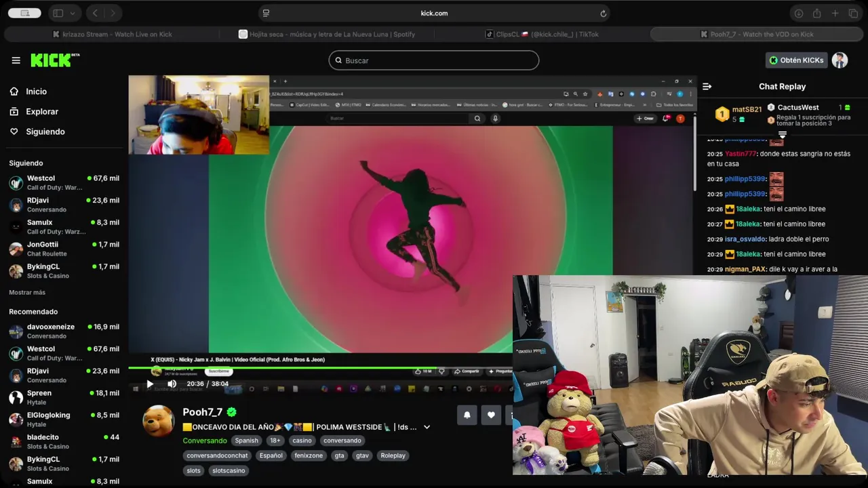Click Yastin777 username in chat

(x=741, y=154)
